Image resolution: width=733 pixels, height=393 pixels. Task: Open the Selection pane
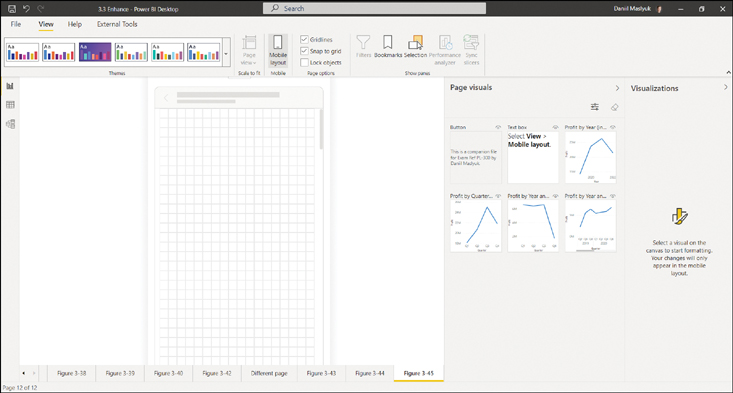415,47
